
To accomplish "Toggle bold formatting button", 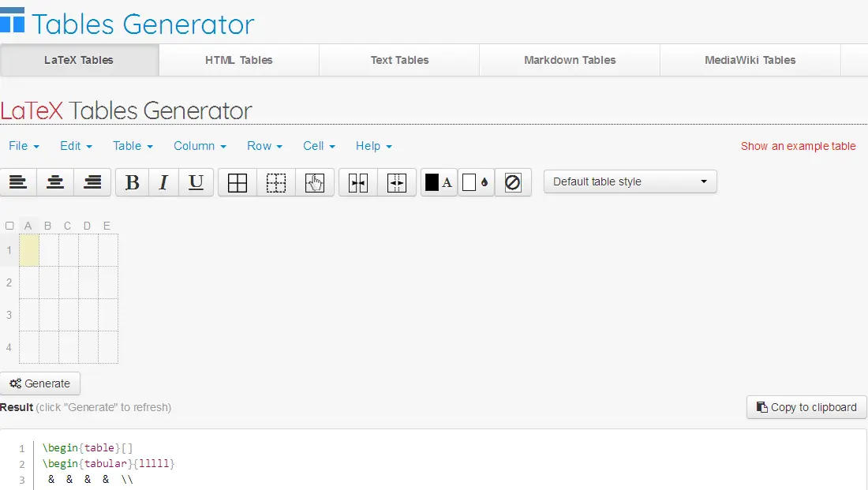I will 133,182.
